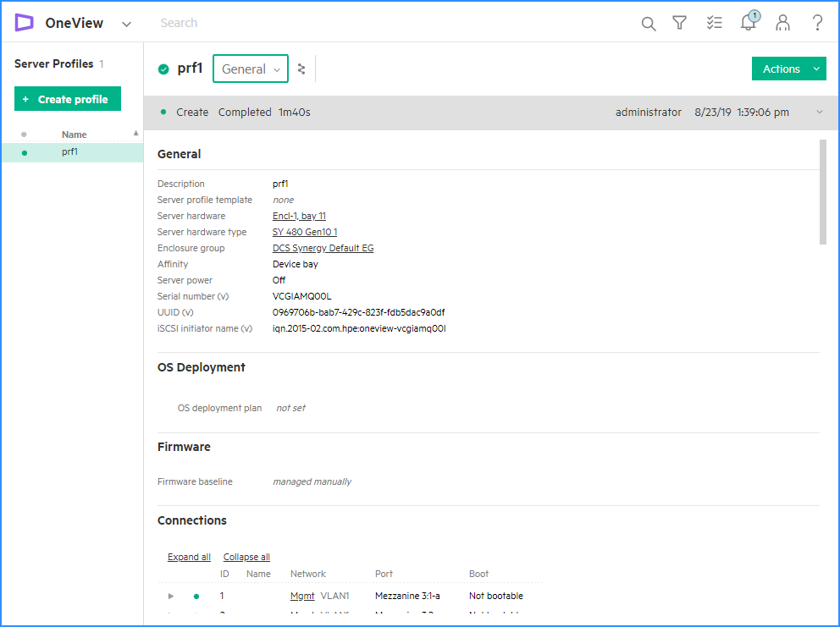Click the filter icon in top bar

click(680, 23)
